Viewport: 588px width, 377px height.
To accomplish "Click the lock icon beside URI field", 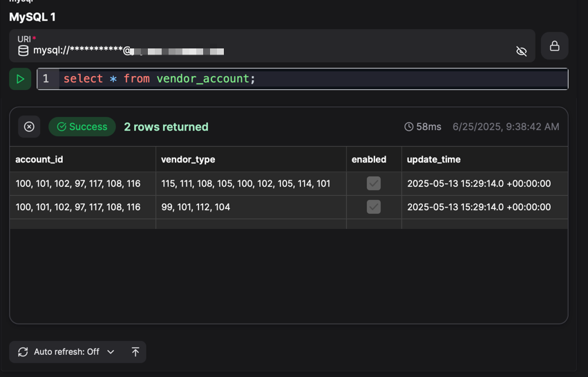I will click(554, 46).
